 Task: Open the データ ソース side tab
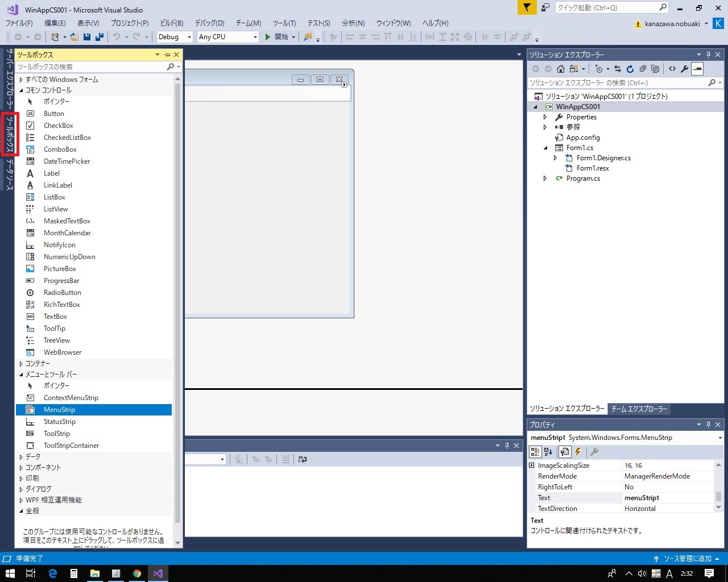point(10,174)
